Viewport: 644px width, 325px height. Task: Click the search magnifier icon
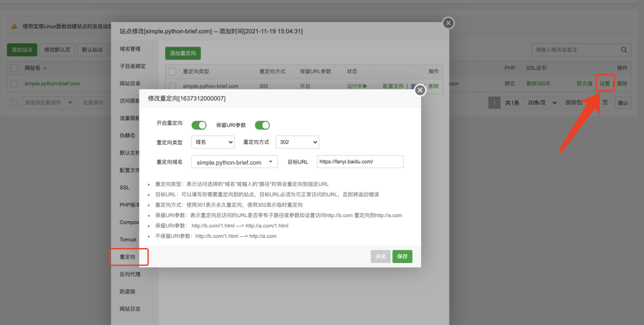pos(624,50)
